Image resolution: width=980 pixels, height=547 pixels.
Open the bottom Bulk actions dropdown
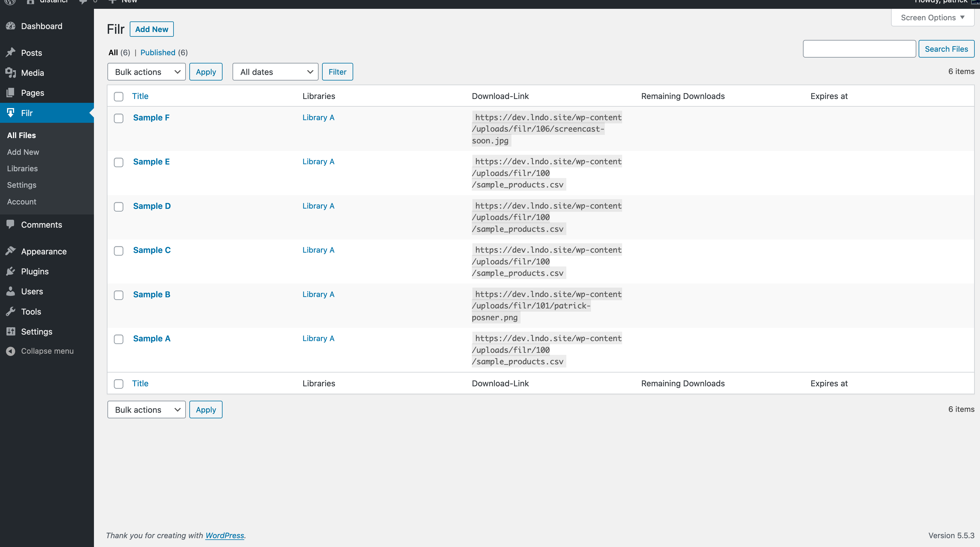click(x=147, y=410)
